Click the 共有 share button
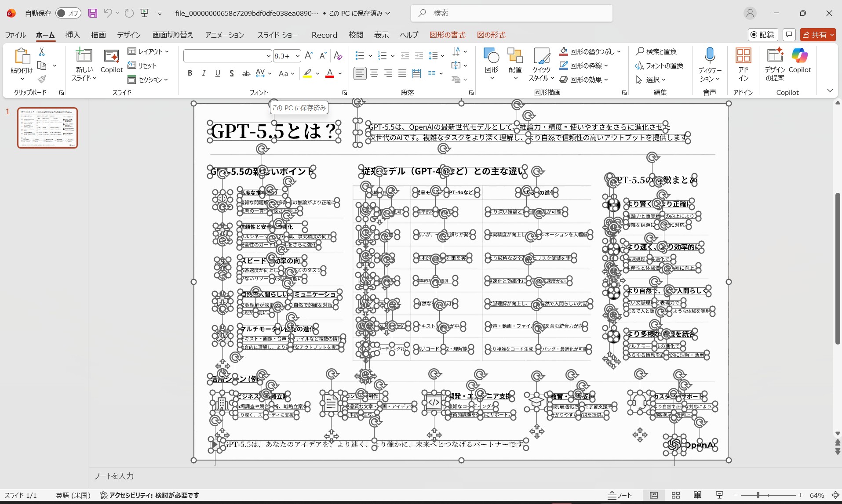 click(x=818, y=35)
